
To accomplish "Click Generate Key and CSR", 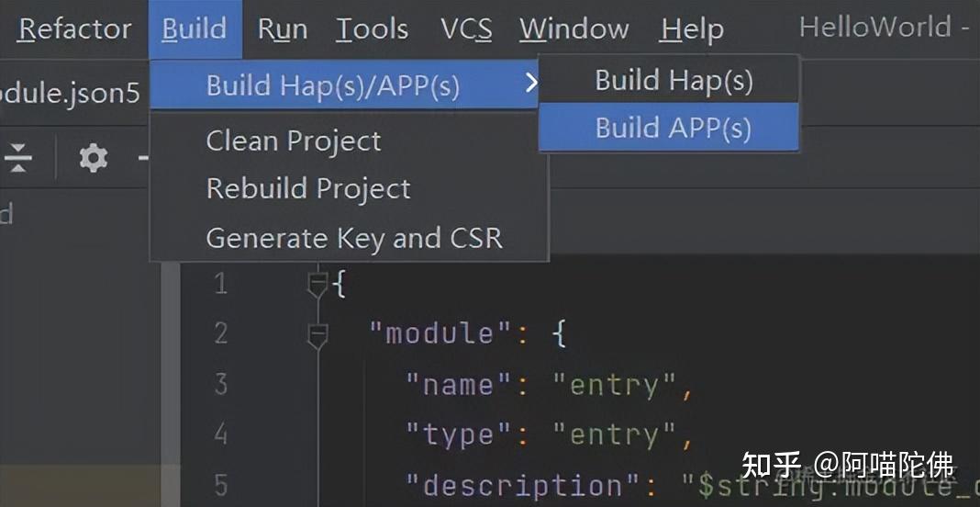I will pyautogui.click(x=354, y=239).
